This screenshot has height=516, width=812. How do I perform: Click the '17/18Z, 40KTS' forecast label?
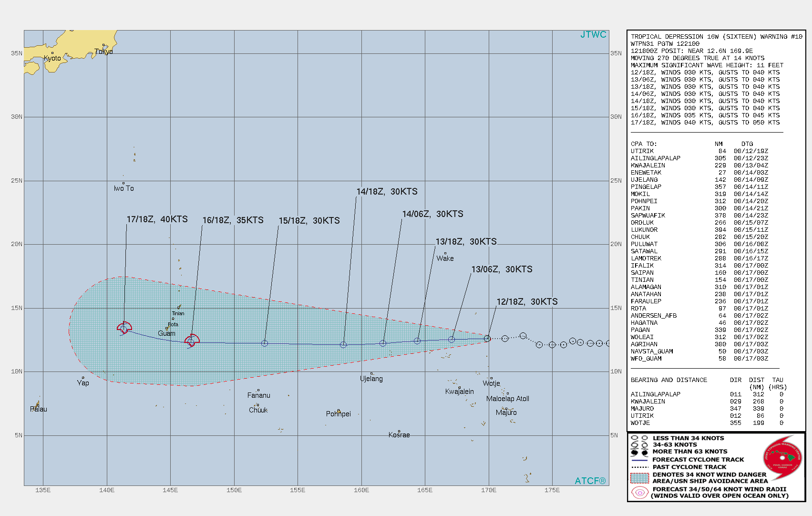point(157,219)
